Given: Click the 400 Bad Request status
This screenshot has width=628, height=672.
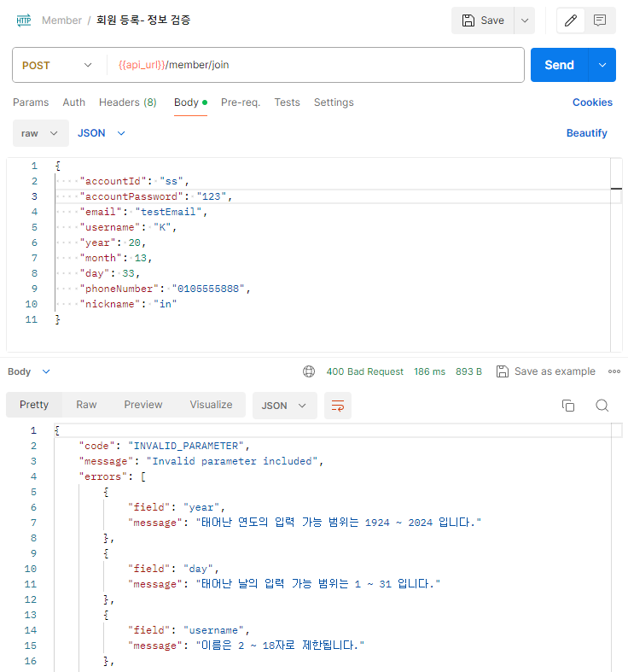Looking at the screenshot, I should click(x=365, y=371).
